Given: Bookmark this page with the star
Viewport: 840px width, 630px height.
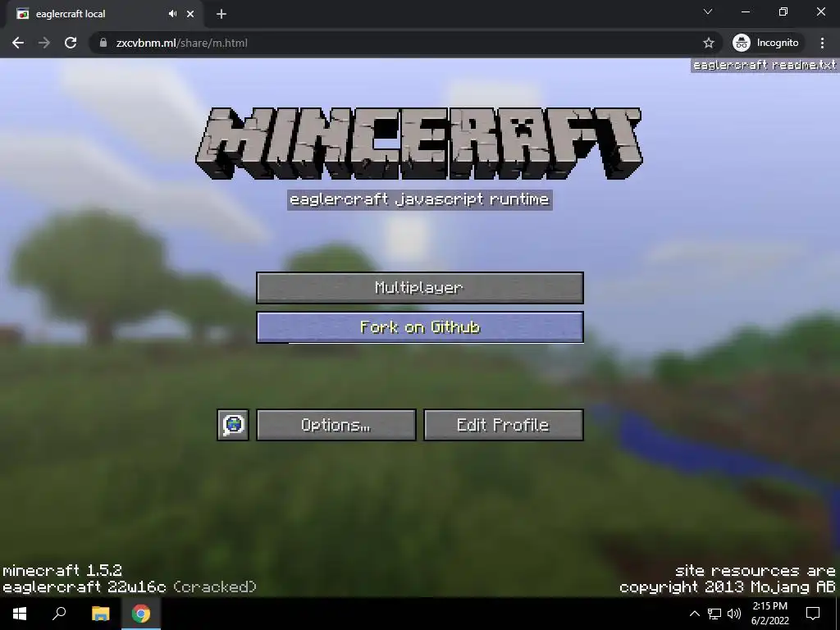Looking at the screenshot, I should click(x=709, y=43).
